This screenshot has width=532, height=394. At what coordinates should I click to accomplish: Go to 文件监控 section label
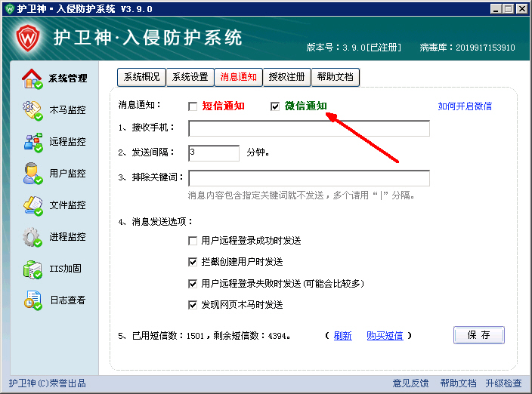tap(67, 205)
